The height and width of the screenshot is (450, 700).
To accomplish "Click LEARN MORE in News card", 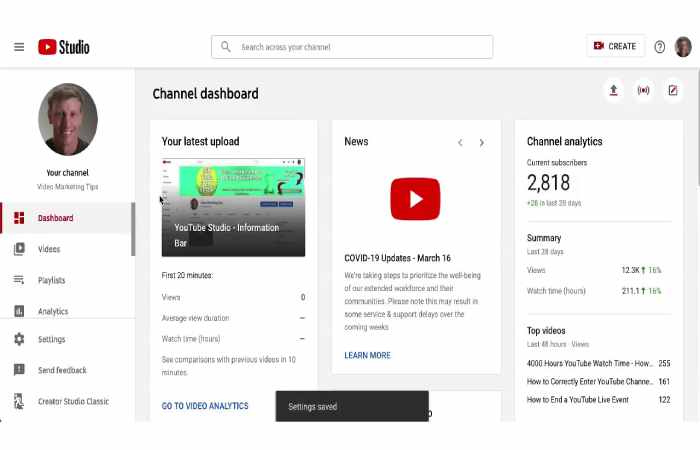I will (x=367, y=355).
